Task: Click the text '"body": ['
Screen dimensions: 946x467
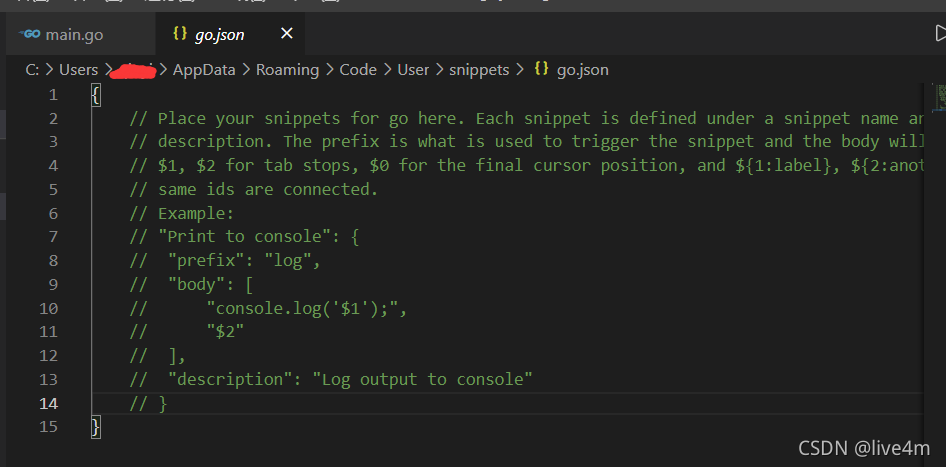Action: tap(210, 284)
